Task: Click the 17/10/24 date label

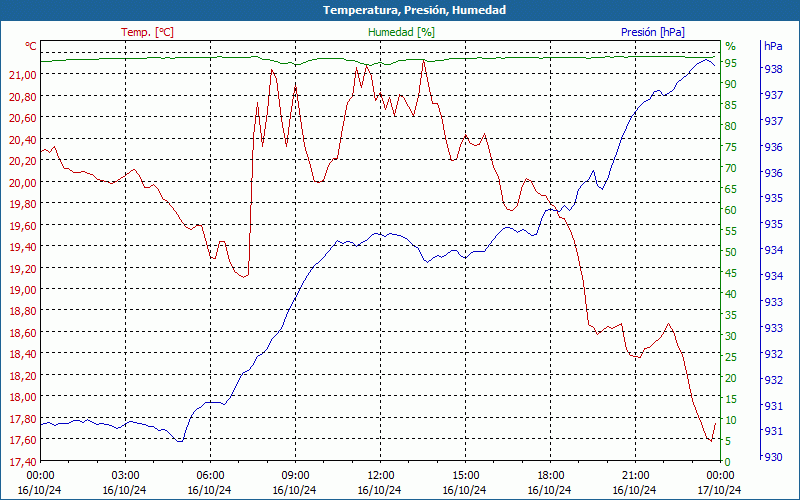Action: click(719, 490)
